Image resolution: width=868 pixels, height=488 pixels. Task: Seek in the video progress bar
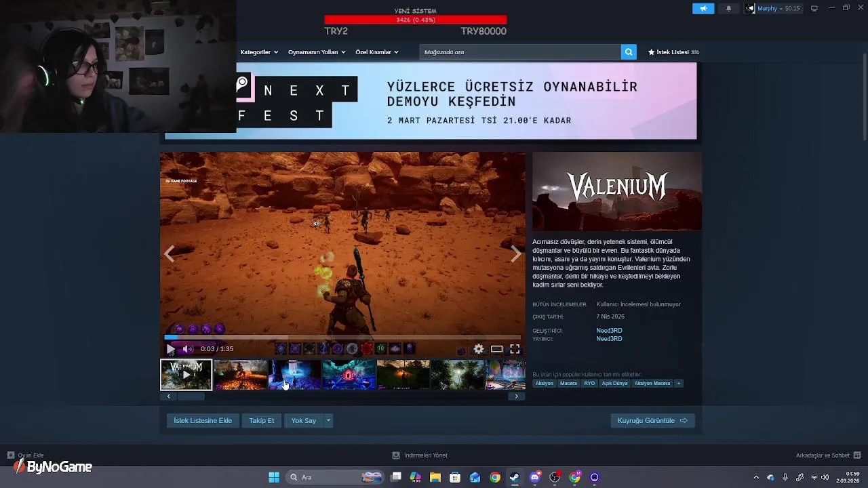342,337
